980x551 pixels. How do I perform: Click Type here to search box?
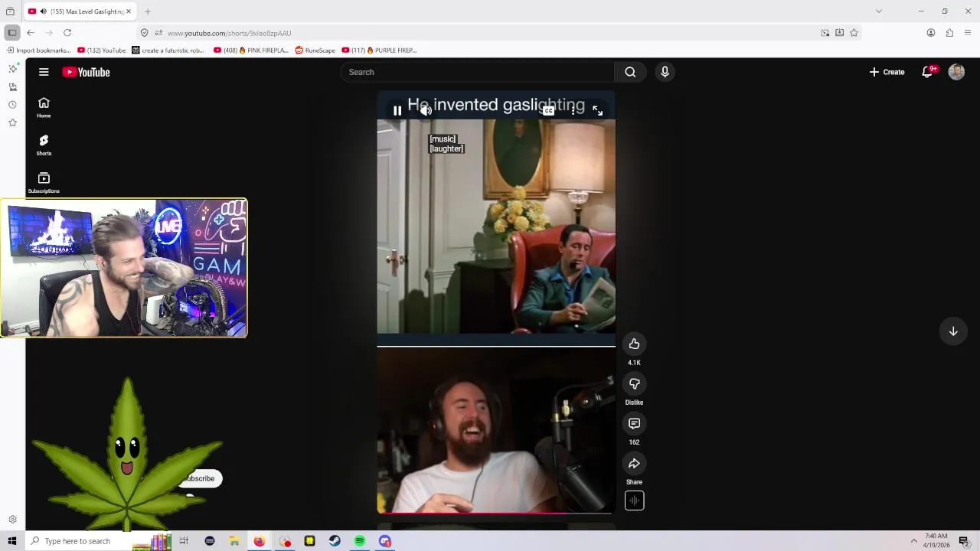click(98, 541)
